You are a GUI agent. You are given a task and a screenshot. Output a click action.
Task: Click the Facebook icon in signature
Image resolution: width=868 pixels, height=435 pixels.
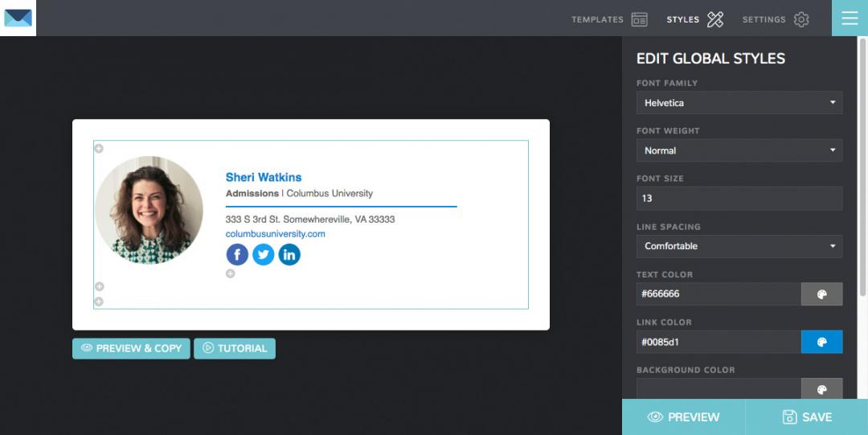click(237, 255)
